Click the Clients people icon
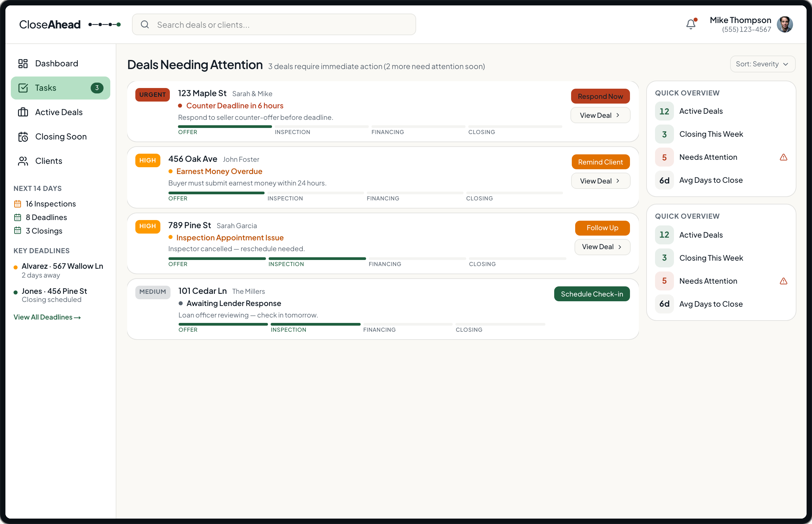 [23, 161]
